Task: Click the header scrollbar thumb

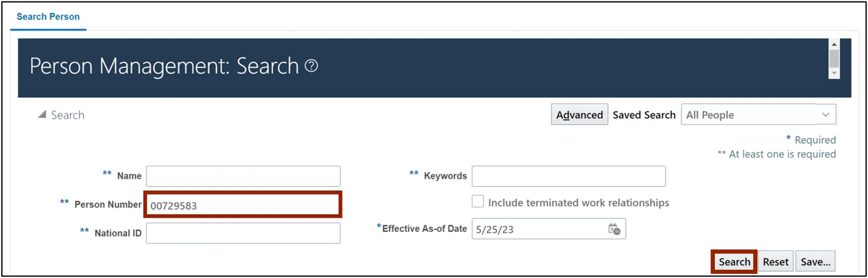Action: (834, 59)
